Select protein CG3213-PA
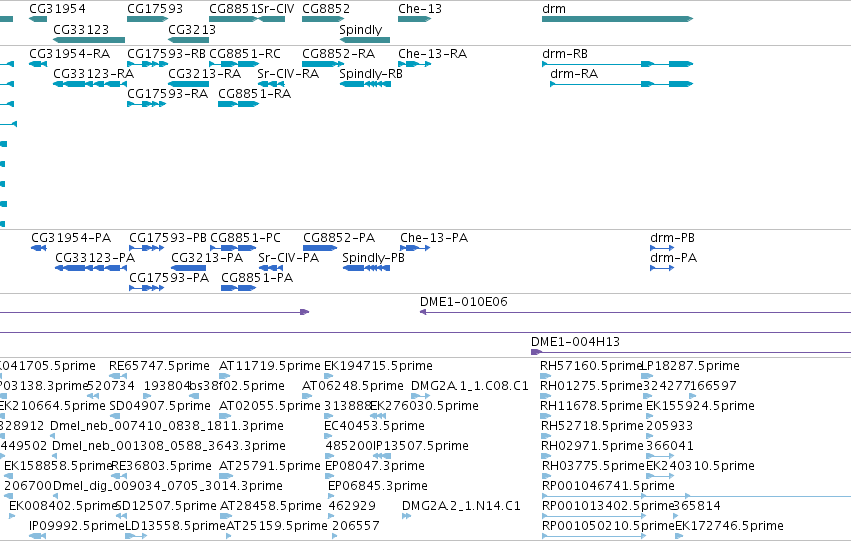 (188, 268)
